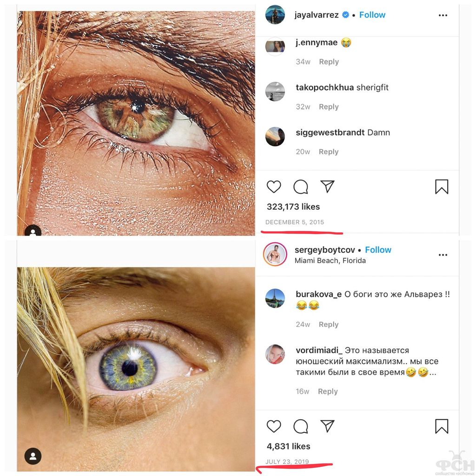Viewport: 476px width, 476px height.
Task: Open three-dot options for jayalvarrez post
Action: (x=443, y=15)
